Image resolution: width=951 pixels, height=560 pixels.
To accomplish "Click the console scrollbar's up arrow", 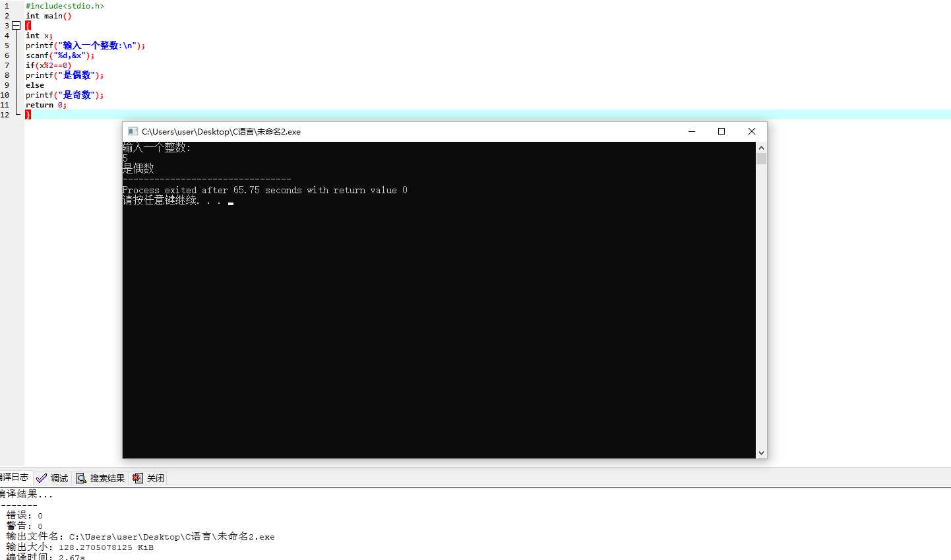I will pyautogui.click(x=762, y=148).
